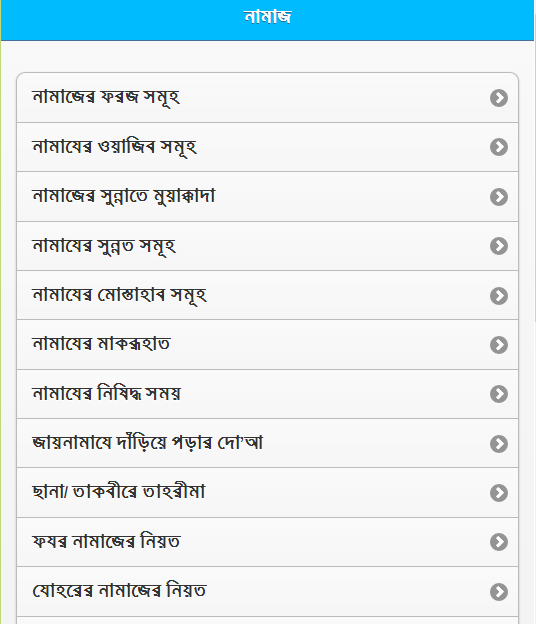
Task: Click arrow icon beside যোহরের নামাজের নিয়ত
Action: (499, 592)
